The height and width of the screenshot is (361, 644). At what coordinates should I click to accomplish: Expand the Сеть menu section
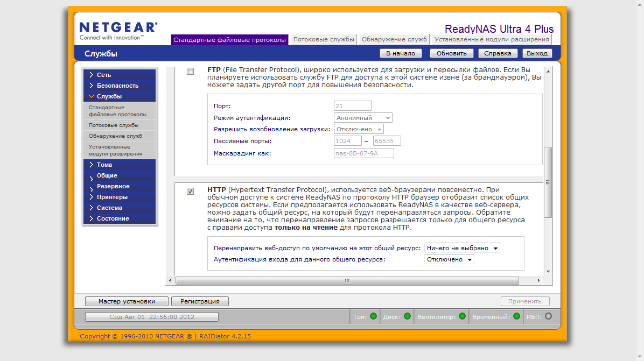click(120, 75)
